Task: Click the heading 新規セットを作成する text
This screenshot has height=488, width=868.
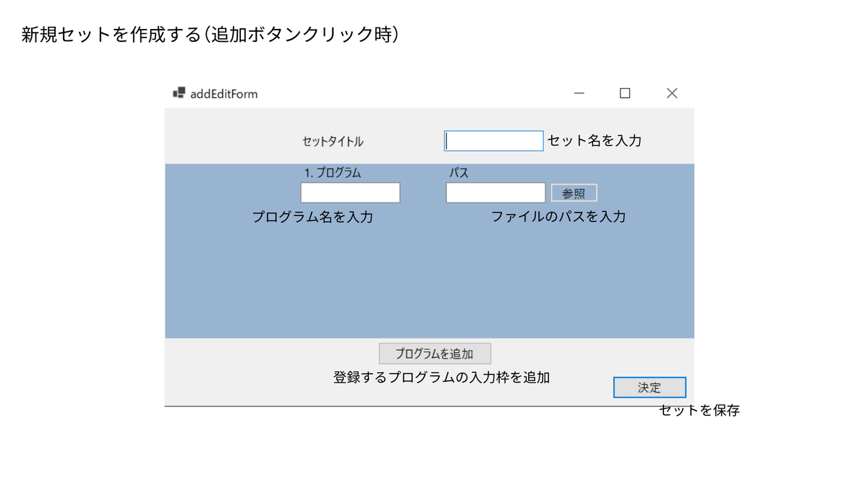Action: coord(209,32)
